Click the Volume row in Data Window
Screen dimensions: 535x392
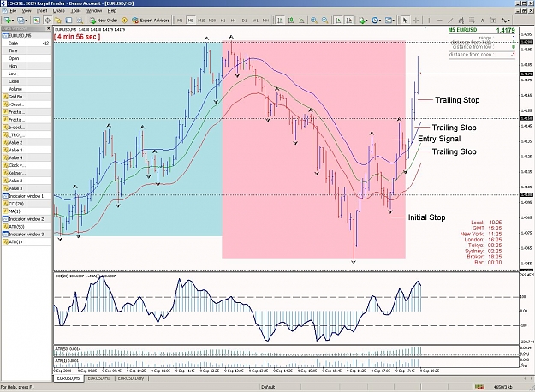coord(27,89)
